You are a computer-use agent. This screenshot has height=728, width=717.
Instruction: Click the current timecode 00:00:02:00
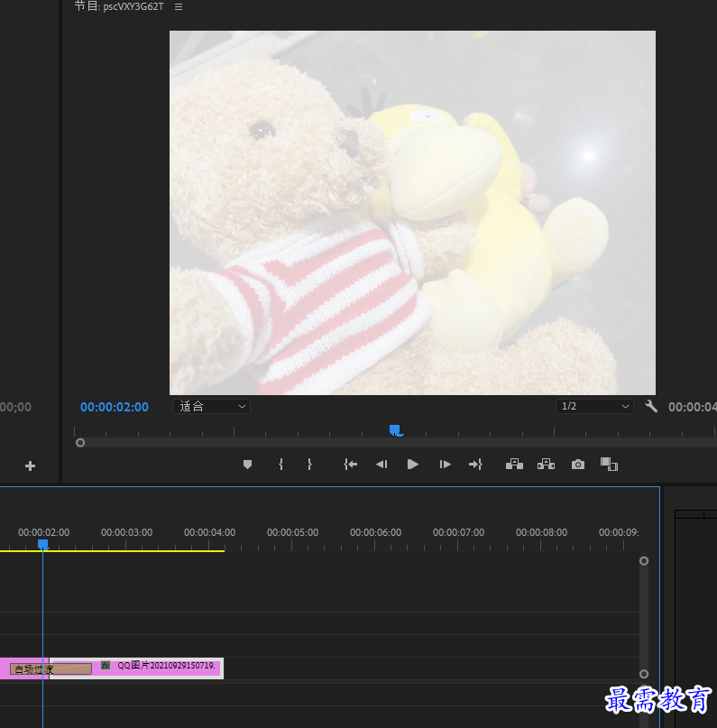(x=115, y=407)
